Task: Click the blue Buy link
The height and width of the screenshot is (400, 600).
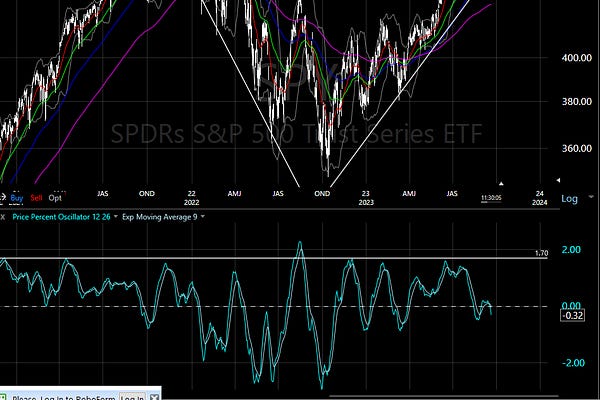Action: [x=16, y=198]
